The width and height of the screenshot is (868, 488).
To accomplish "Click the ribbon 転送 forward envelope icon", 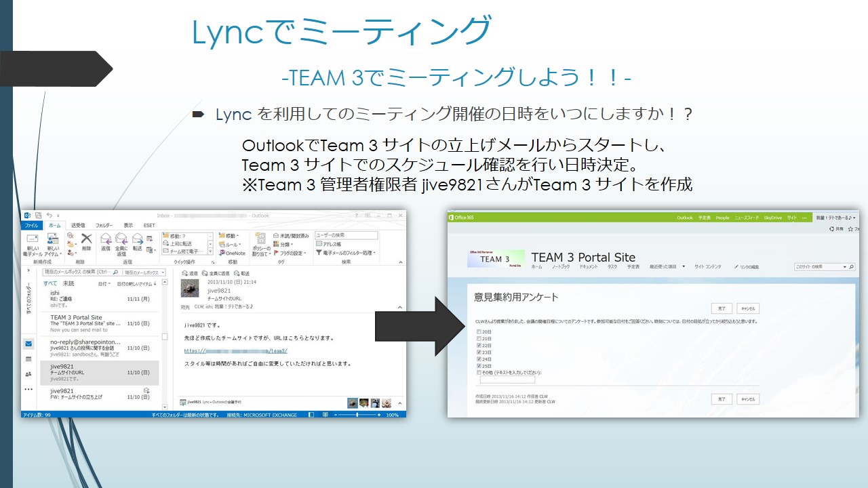I will tap(137, 241).
